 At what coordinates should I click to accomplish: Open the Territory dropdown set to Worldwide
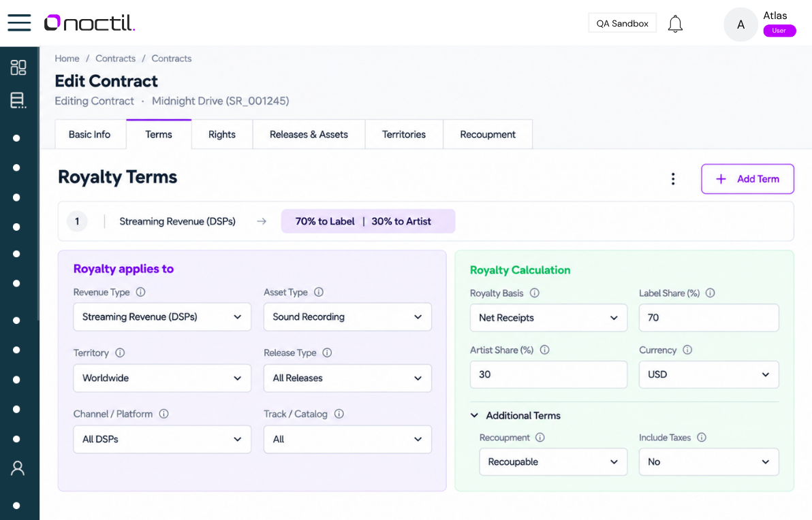coord(162,378)
